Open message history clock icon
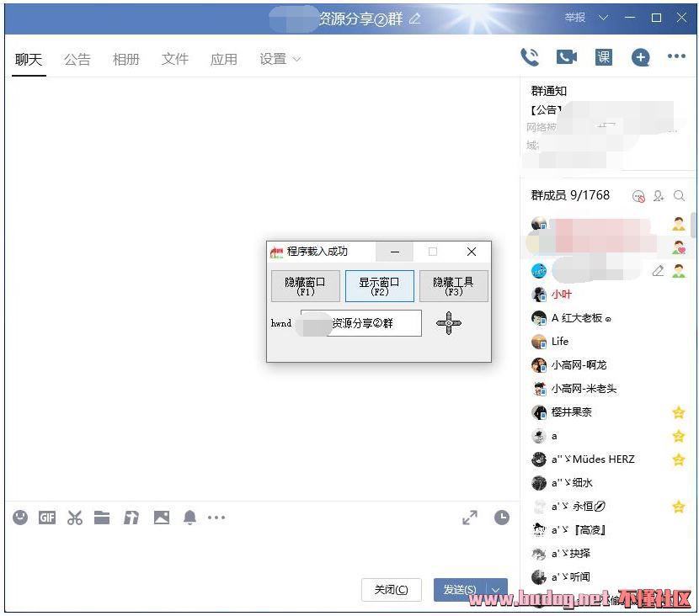Screen dimensions: 699x616 [502, 518]
